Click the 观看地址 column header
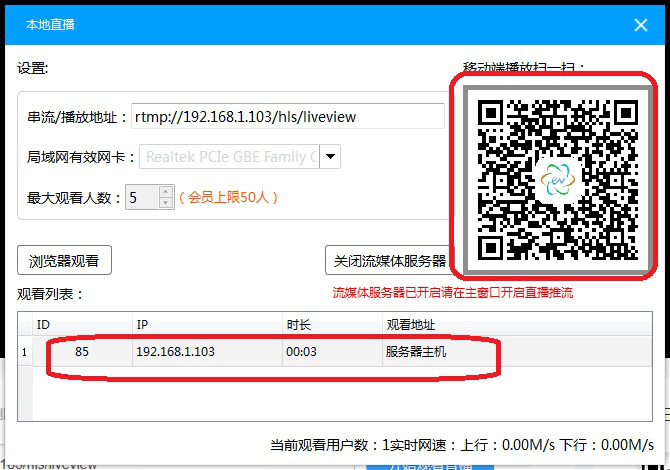 [517, 324]
